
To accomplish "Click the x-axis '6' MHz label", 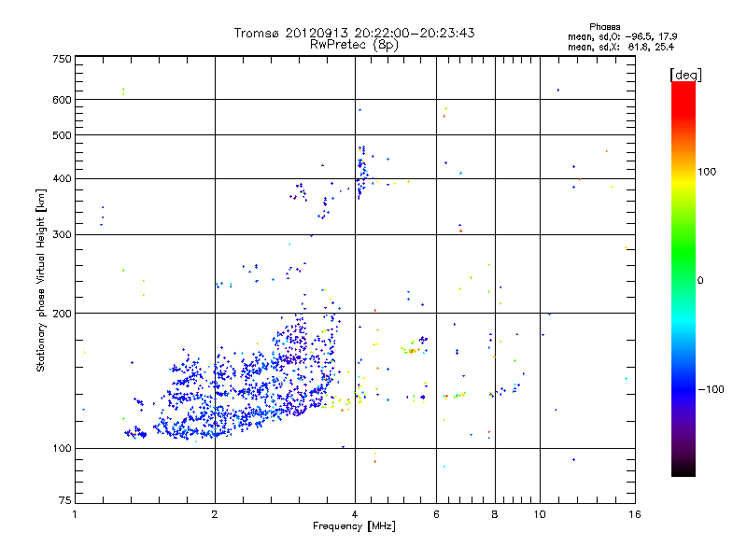I will pyautogui.click(x=436, y=514).
